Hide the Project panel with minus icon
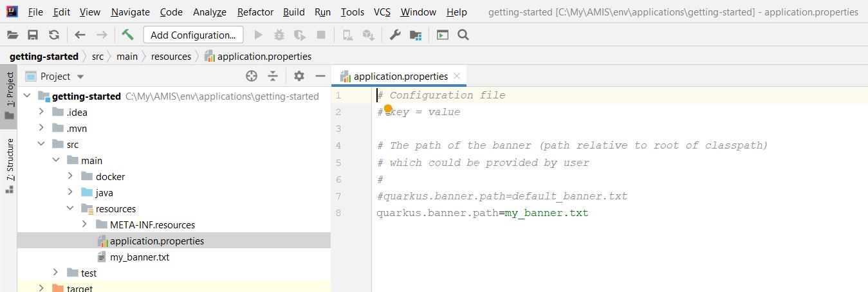Screen dimensions: 868x292 click(x=320, y=76)
